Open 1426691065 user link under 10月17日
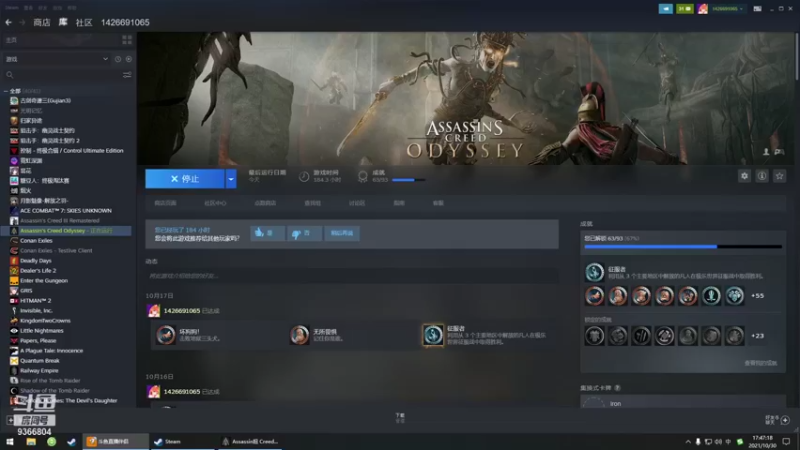The image size is (800, 450). (x=182, y=311)
